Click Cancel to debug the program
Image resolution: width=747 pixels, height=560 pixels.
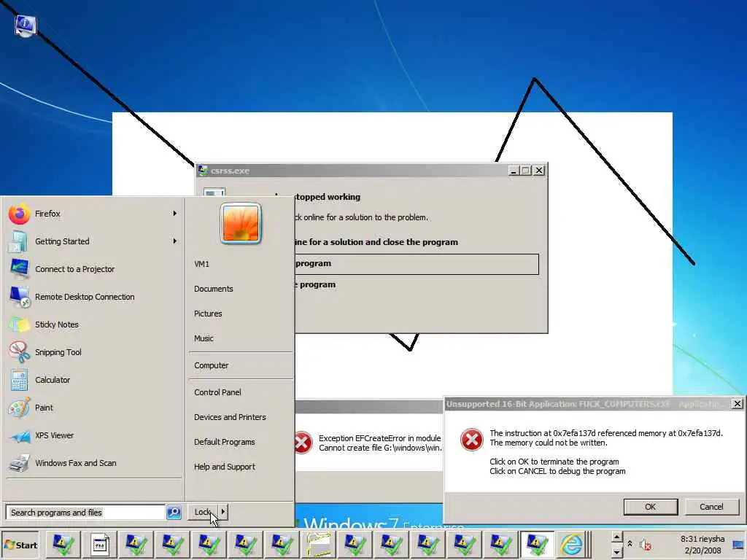click(711, 507)
